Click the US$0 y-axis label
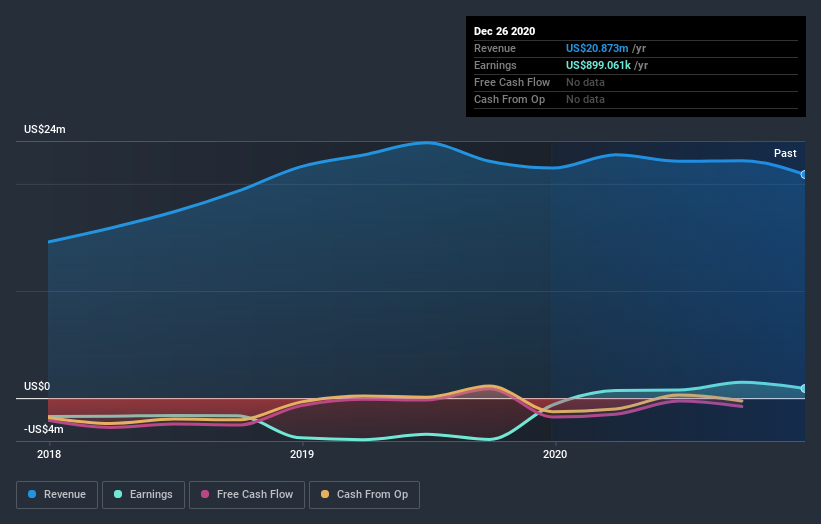 tap(37, 386)
